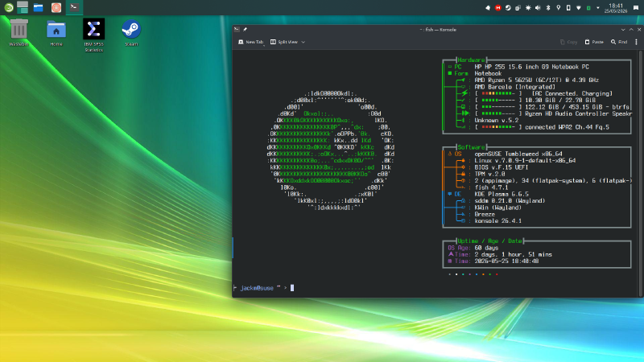Click Konsole window menu icon in titlebar
This screenshot has width=644, height=362.
point(237,30)
